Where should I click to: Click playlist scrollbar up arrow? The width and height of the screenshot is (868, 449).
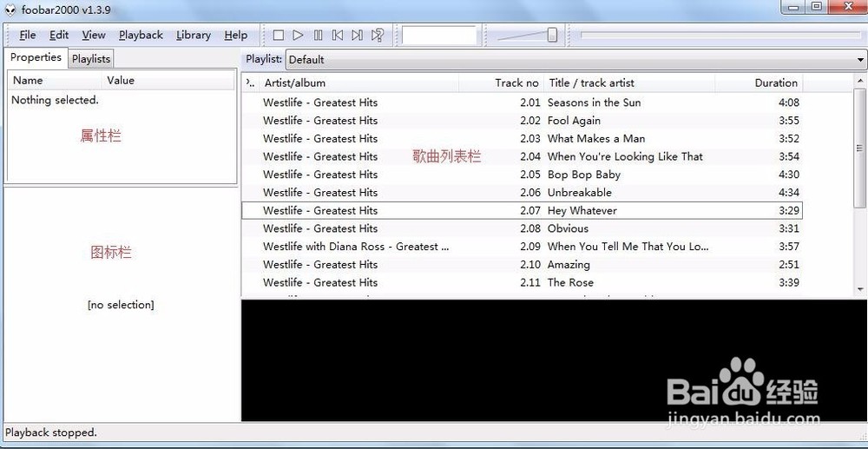[860, 81]
